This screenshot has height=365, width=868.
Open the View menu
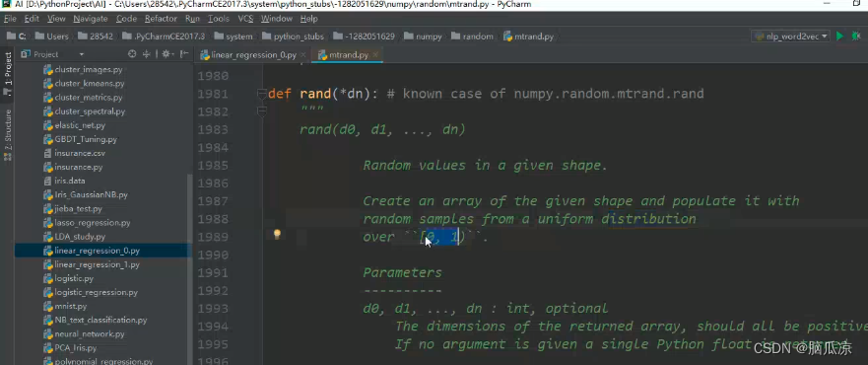point(56,19)
